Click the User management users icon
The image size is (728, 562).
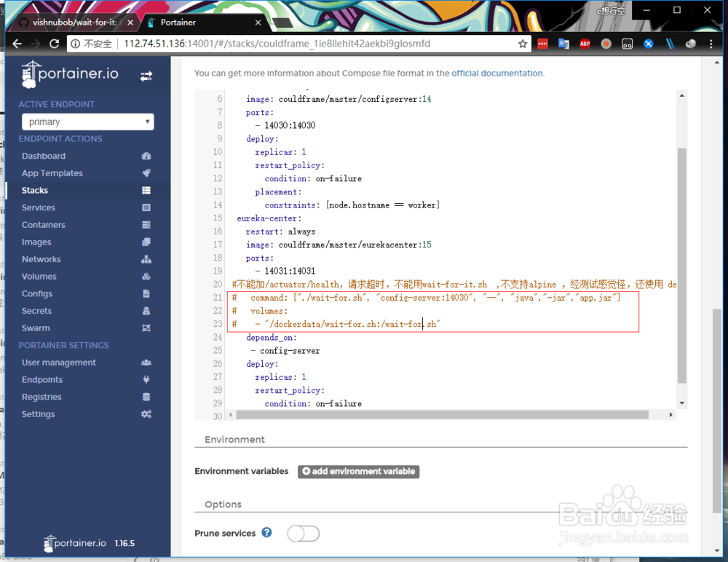pyautogui.click(x=146, y=363)
